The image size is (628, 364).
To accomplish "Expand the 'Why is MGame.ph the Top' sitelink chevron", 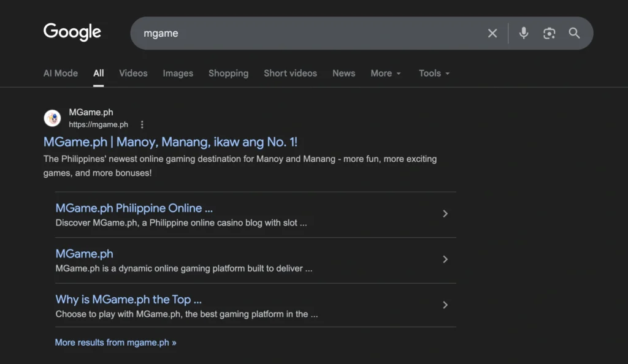I will pos(445,305).
